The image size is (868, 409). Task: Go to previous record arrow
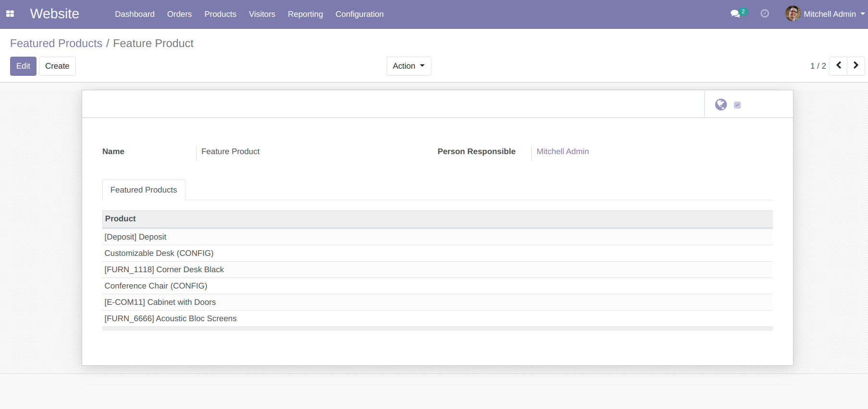point(838,66)
